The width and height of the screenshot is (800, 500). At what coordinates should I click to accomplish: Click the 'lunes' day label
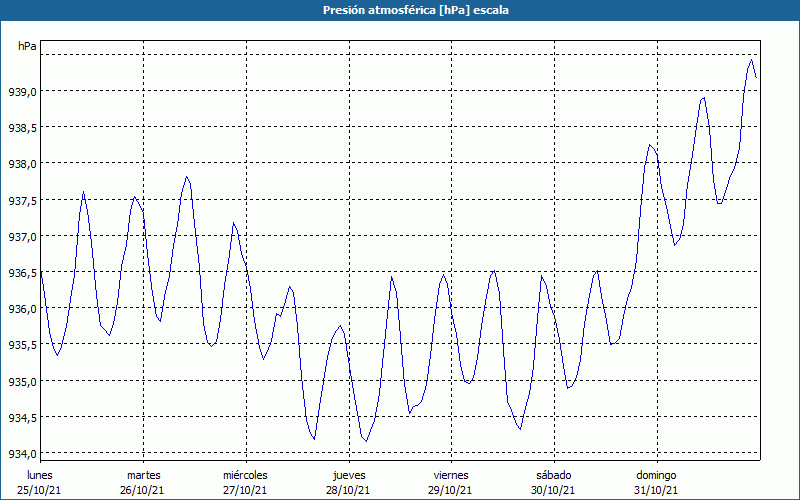click(x=40, y=475)
